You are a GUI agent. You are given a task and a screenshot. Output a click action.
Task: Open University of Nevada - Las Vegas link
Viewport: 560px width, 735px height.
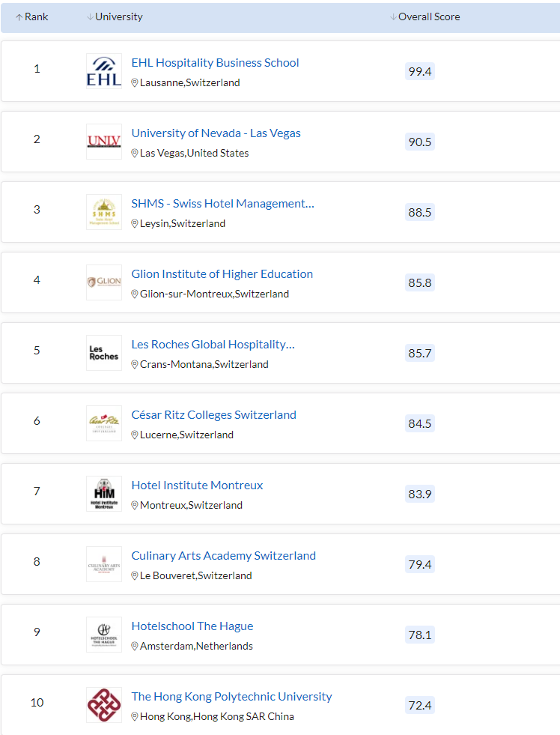point(216,133)
